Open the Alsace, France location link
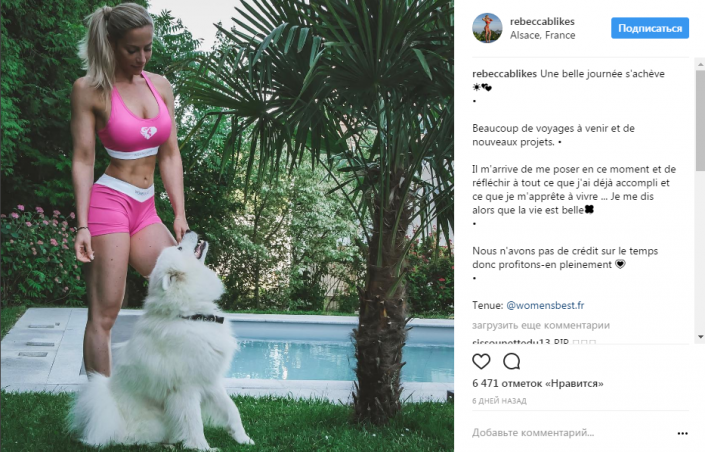This screenshot has height=452, width=705. tap(543, 35)
